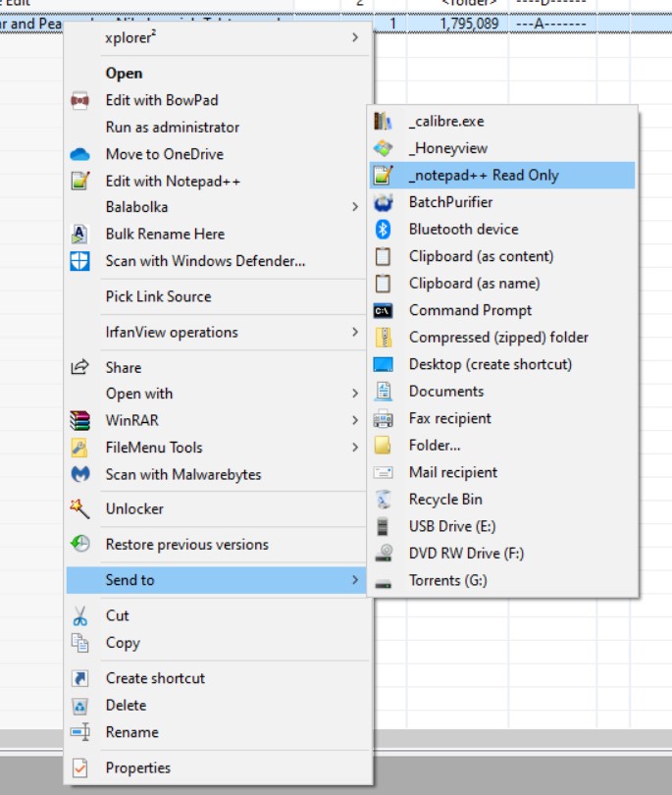Click the Compressed zipped folder icon
This screenshot has width=672, height=795.
coord(384,338)
